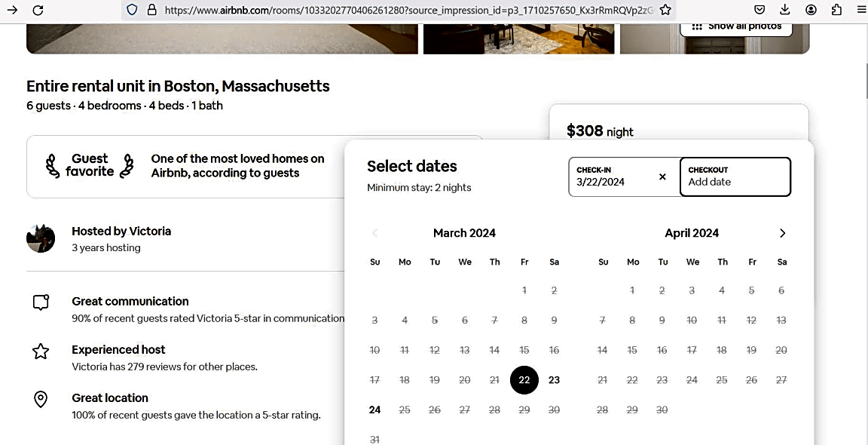Image resolution: width=868 pixels, height=445 pixels.
Task: Open Victoria's host profile picture
Action: pos(41,239)
